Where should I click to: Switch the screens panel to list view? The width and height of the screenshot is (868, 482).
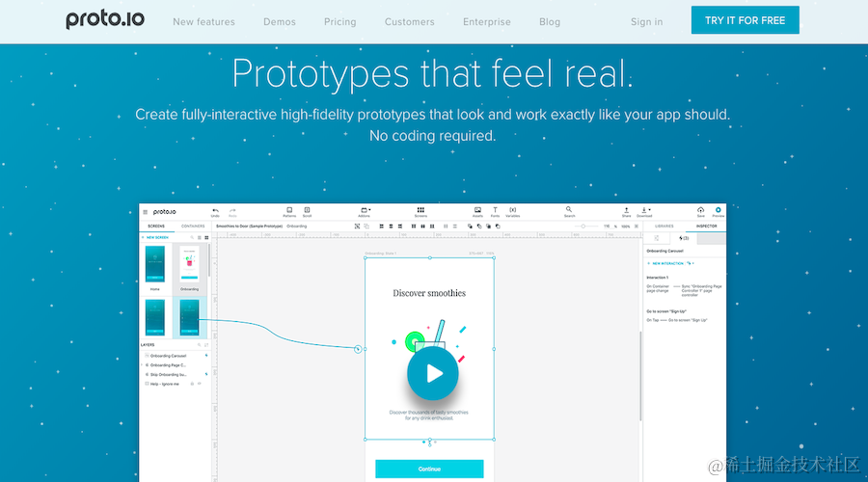point(200,237)
